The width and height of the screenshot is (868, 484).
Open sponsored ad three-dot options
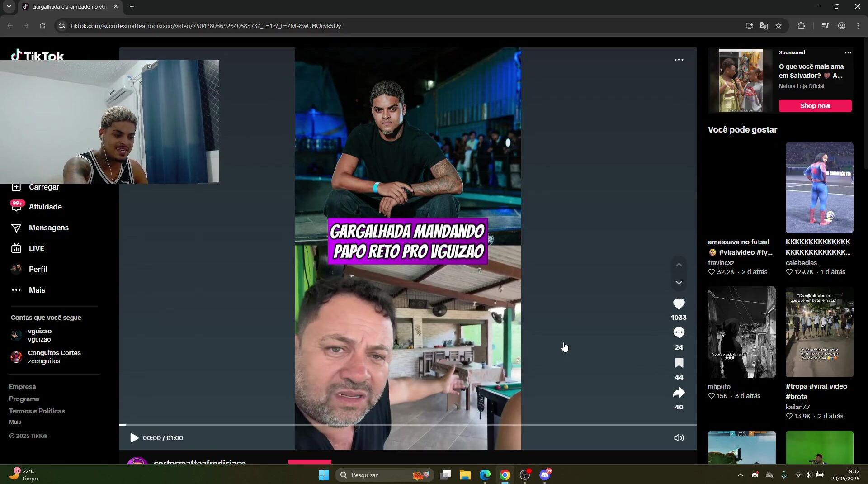tap(848, 53)
